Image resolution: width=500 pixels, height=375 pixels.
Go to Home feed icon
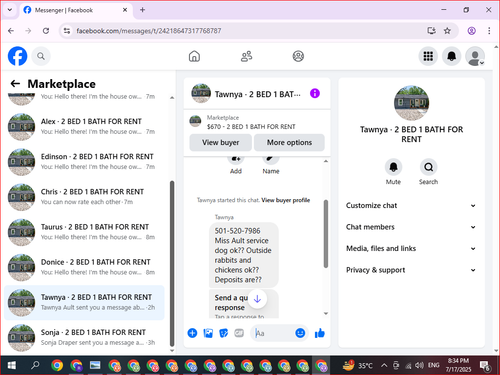(194, 56)
